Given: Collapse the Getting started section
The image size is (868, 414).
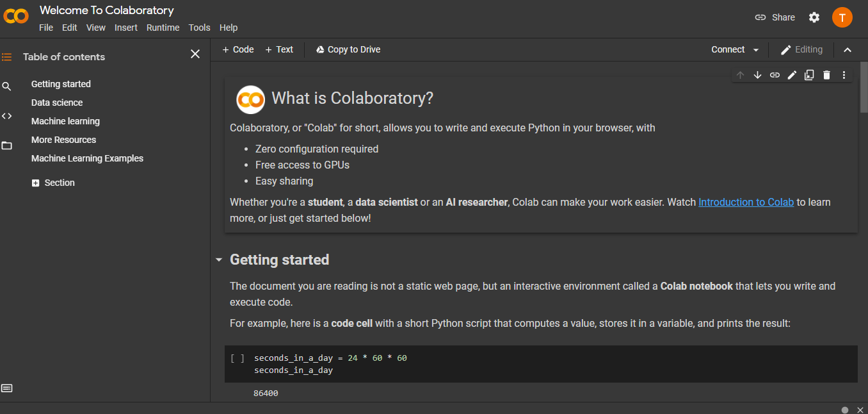Looking at the screenshot, I should pos(219,260).
